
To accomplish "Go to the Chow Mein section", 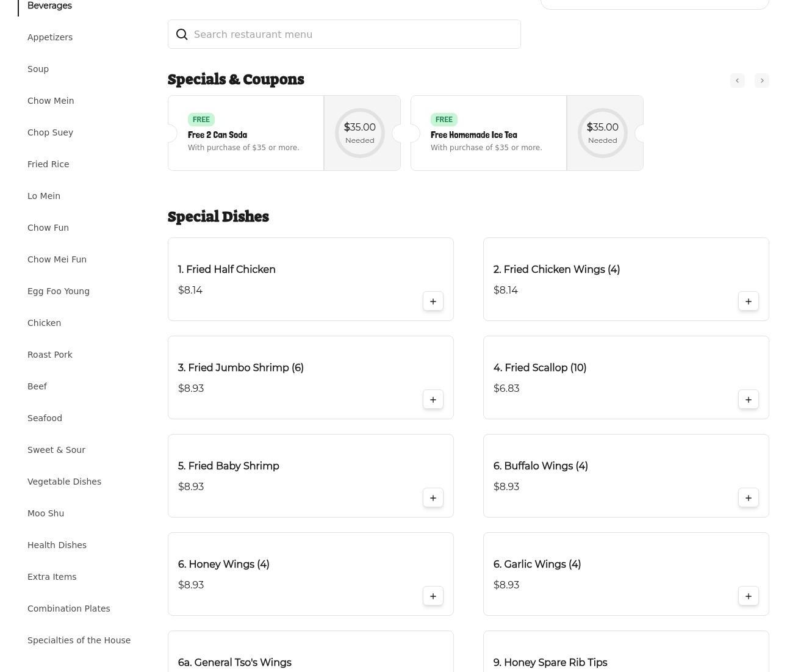I will point(51,101).
